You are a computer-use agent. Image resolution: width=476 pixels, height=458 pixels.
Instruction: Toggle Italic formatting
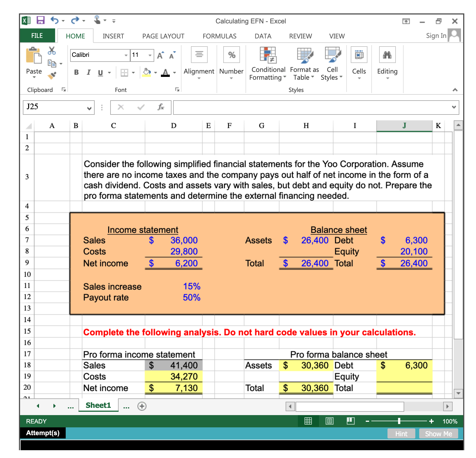click(89, 72)
